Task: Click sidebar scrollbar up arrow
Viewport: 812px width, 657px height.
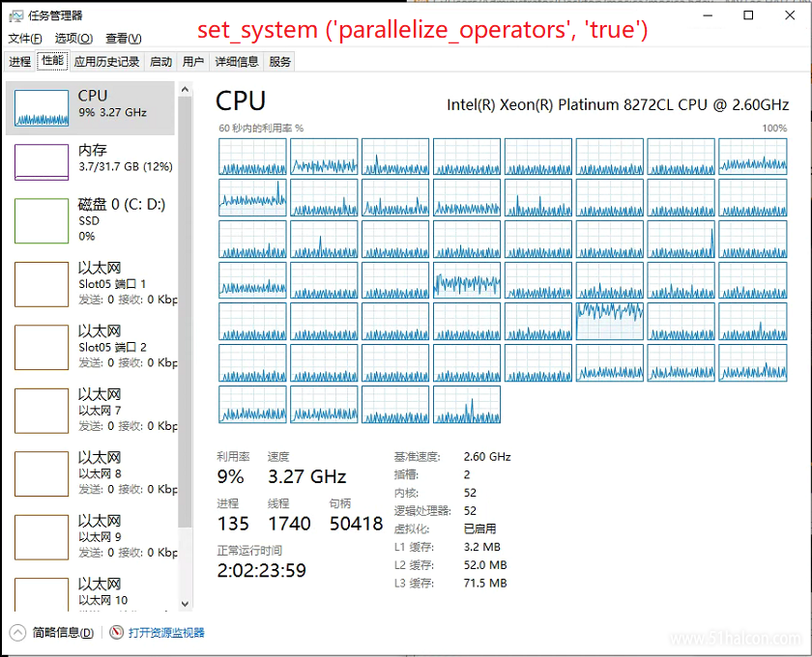Action: [x=185, y=89]
